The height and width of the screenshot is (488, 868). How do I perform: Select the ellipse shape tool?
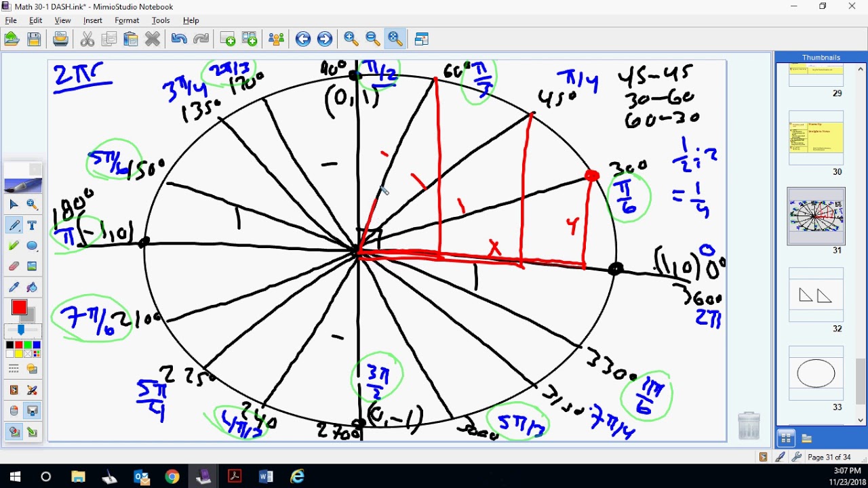[x=32, y=245]
